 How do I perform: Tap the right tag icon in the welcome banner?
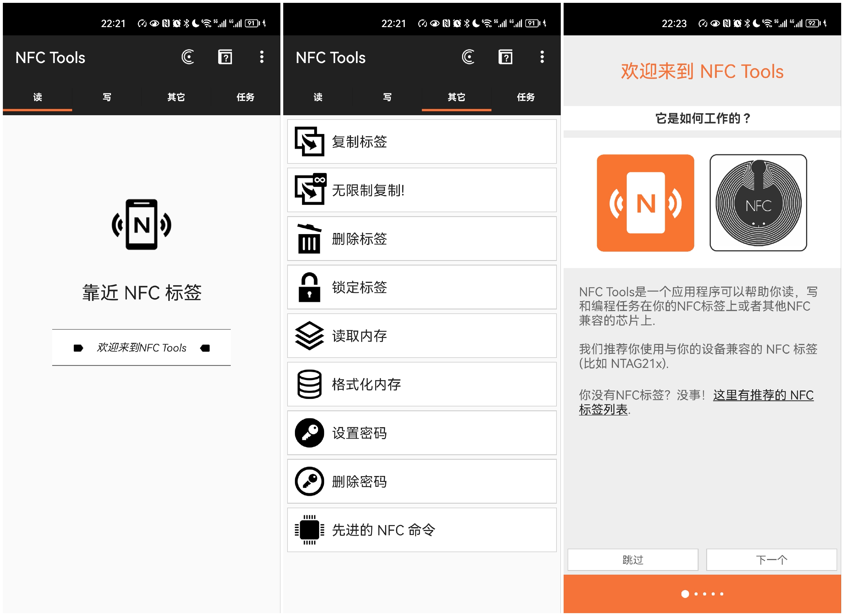click(205, 348)
